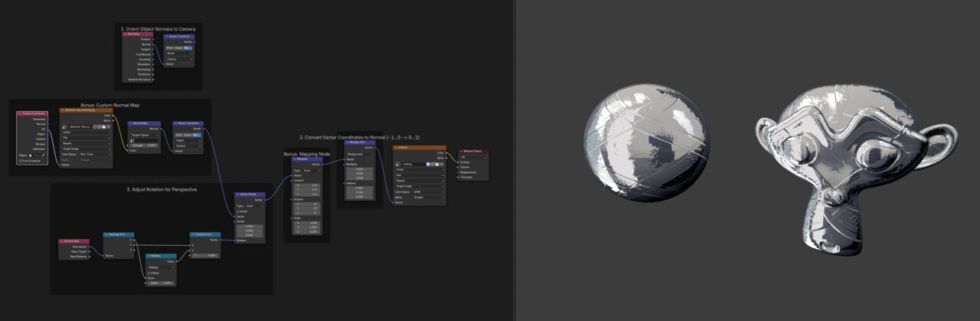Adjust Z value field in Combine XYZ node
The width and height of the screenshot is (980, 321).
pos(204,256)
